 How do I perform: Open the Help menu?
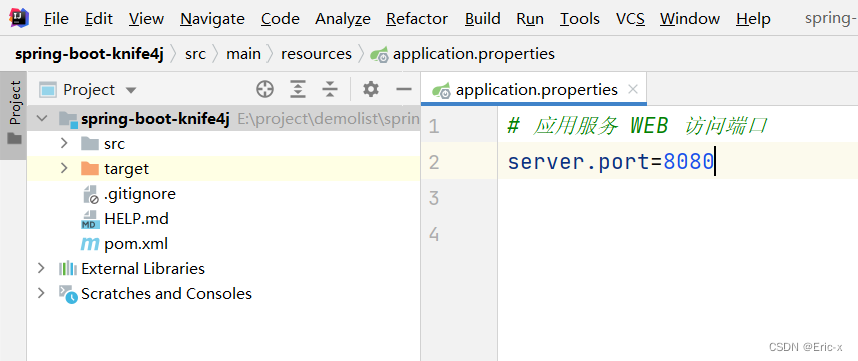[753, 19]
